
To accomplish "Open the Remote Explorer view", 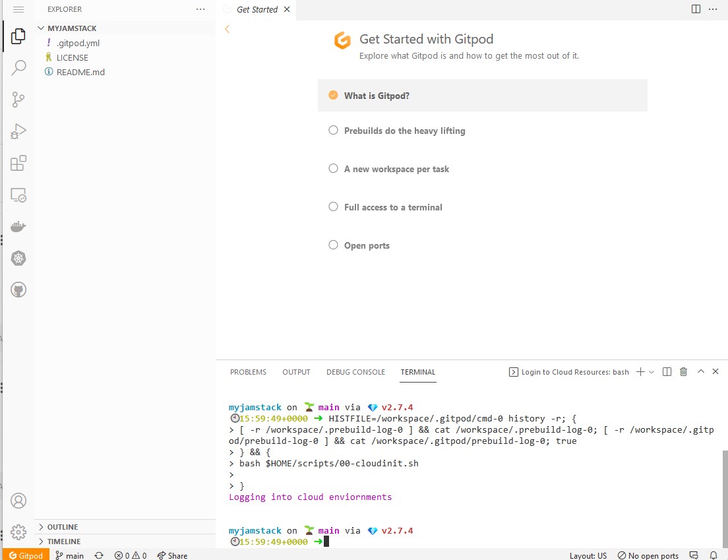I will click(18, 195).
